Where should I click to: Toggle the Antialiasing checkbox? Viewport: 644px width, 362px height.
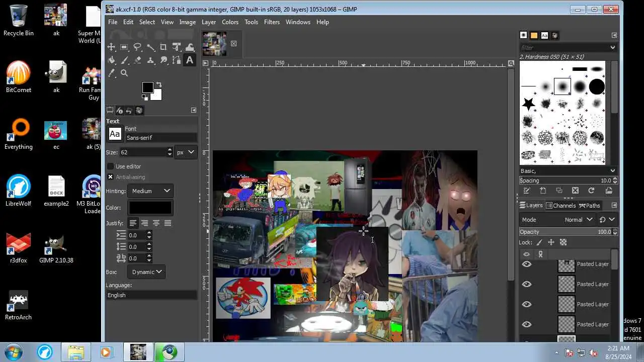coord(111,177)
